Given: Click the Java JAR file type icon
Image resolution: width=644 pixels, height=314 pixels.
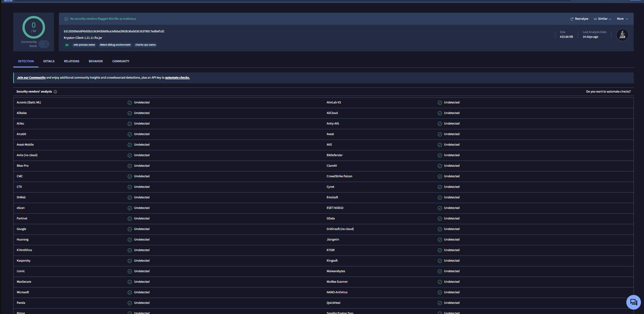Looking at the screenshot, I should coord(622,35).
